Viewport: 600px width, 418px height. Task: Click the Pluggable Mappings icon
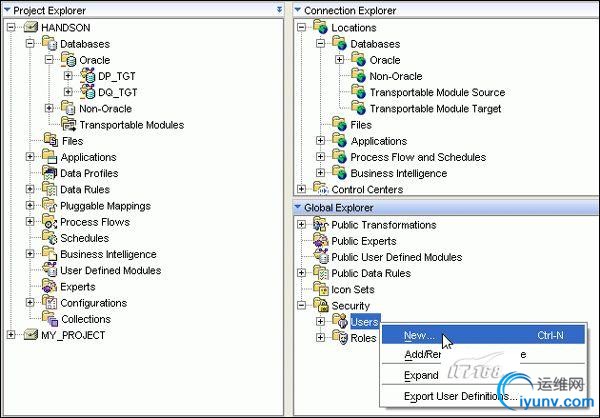(x=49, y=205)
